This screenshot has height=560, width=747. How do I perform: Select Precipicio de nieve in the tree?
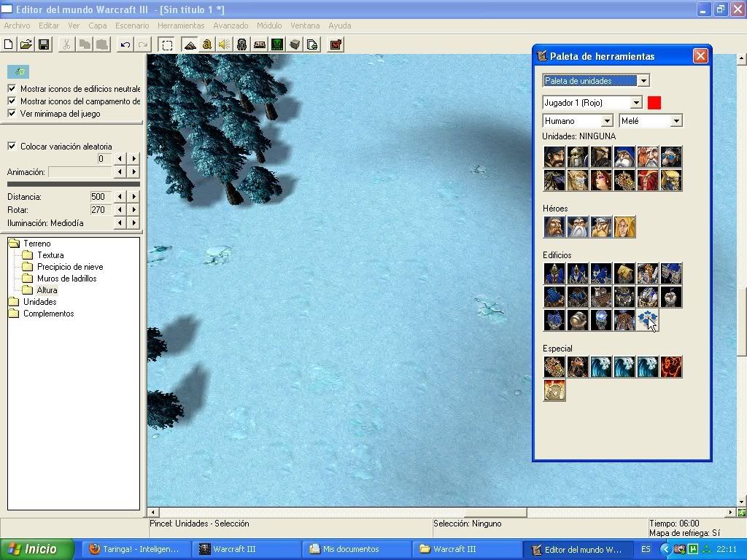coord(70,267)
